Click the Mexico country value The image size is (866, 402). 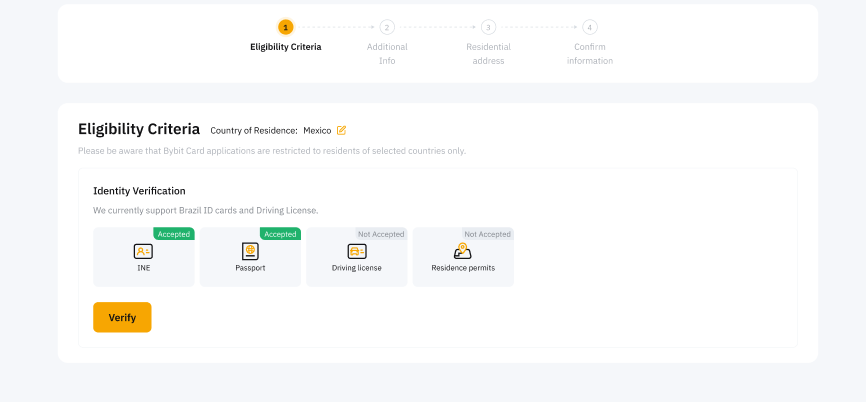(x=317, y=130)
